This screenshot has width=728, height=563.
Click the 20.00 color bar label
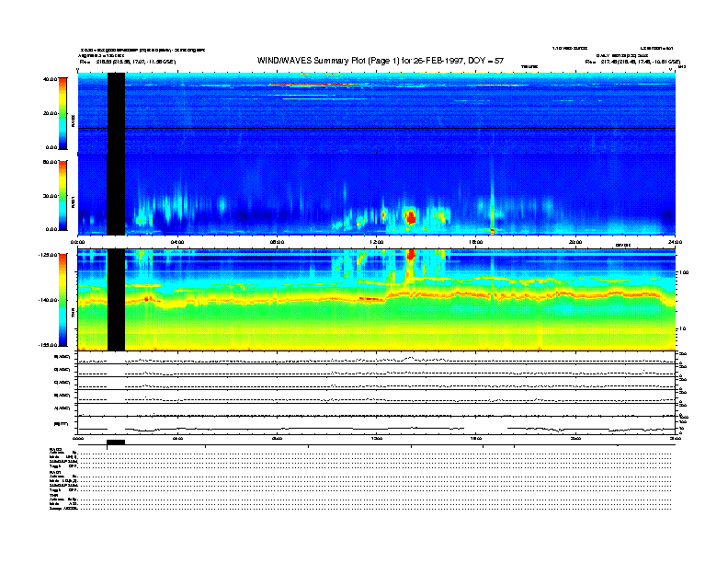(50, 113)
